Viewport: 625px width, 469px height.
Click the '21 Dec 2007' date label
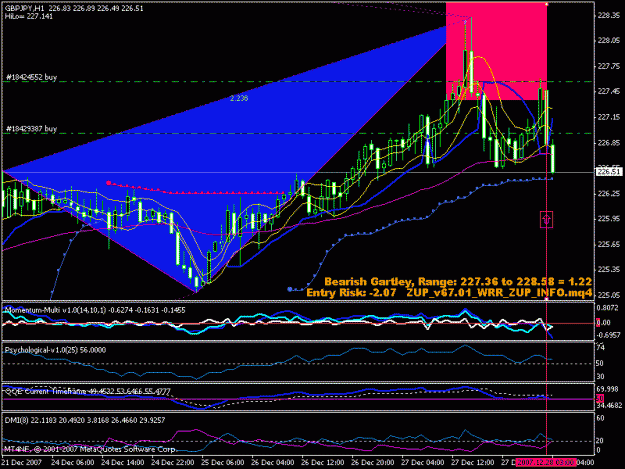22,463
